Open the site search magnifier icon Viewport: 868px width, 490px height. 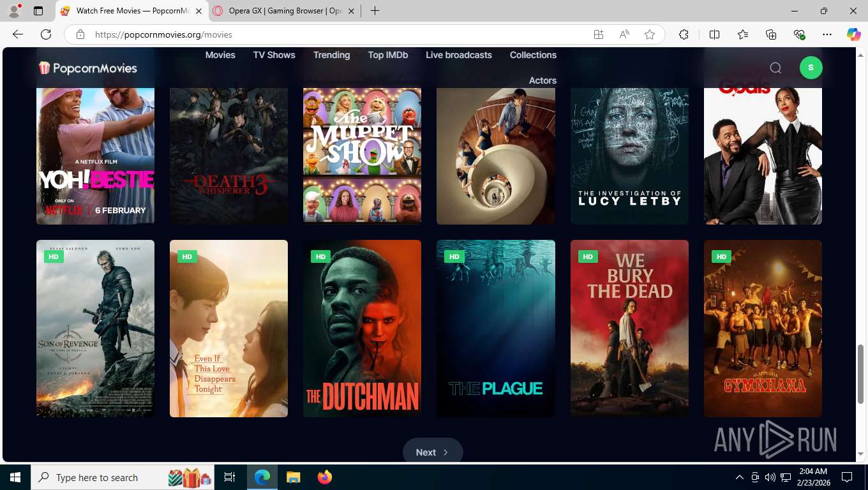[x=775, y=68]
